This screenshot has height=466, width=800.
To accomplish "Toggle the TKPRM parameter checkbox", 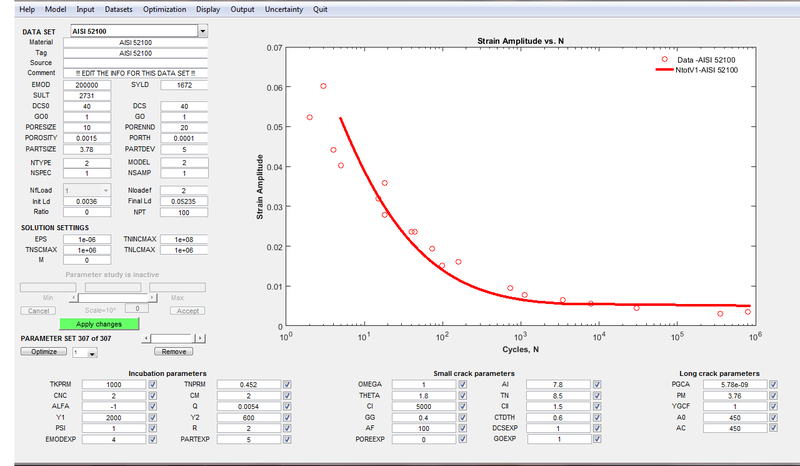I will click(x=153, y=384).
